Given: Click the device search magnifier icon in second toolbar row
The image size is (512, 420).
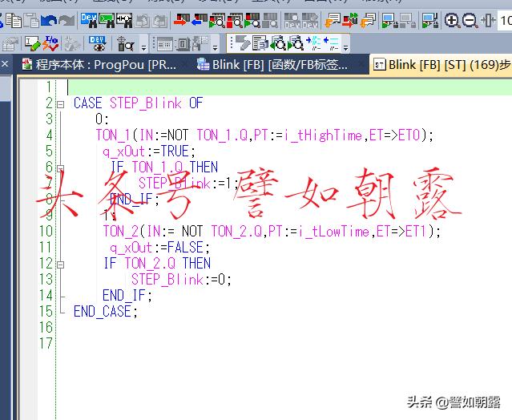Looking at the screenshot, I should pyautogui.click(x=125, y=43).
